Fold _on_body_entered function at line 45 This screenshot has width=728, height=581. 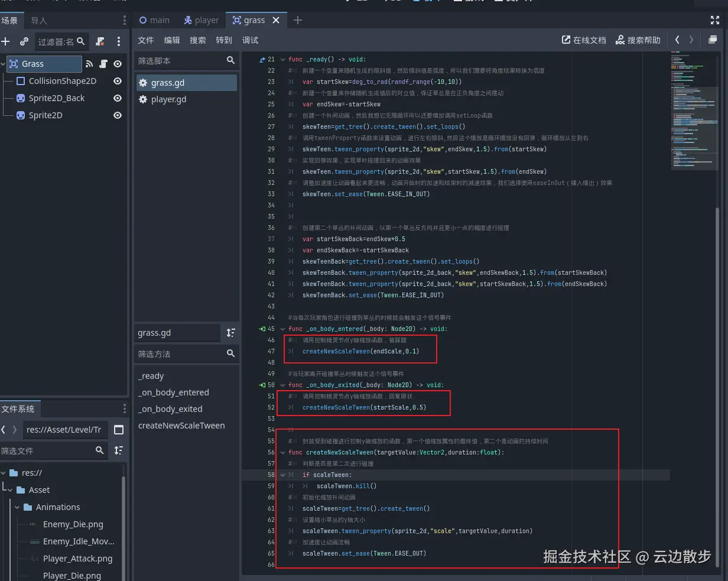point(282,329)
